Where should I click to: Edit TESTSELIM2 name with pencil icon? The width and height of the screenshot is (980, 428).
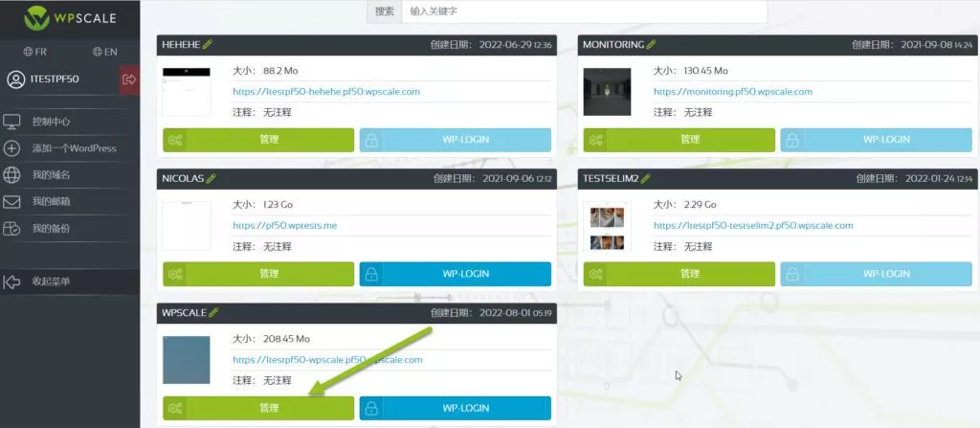(646, 178)
